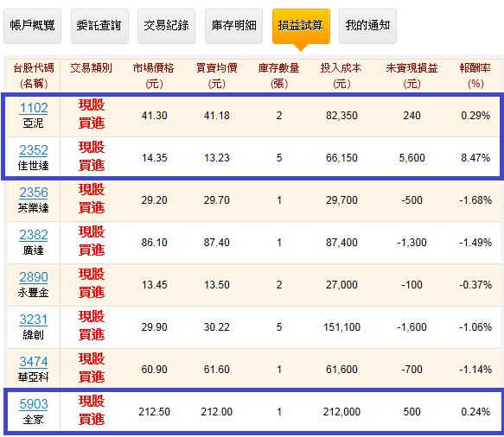Click 現股買進 label in 1102 row
This screenshot has height=437, width=504.
click(x=92, y=114)
